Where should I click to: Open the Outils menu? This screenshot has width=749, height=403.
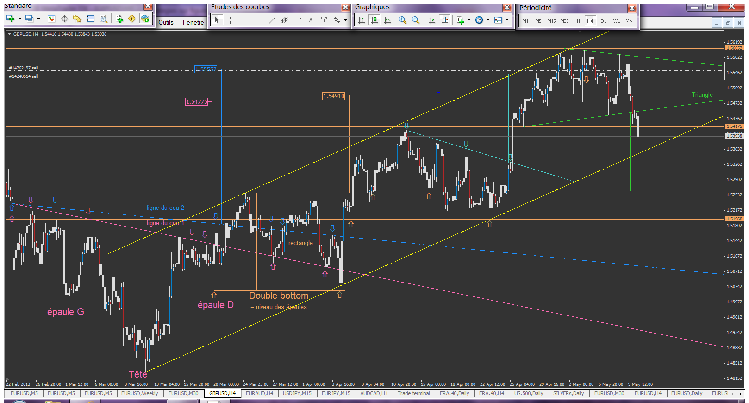click(166, 22)
